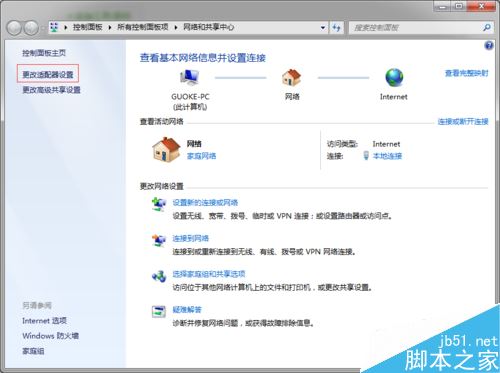Click the set up new connection icon
500x373 pixels.
pyautogui.click(x=159, y=204)
